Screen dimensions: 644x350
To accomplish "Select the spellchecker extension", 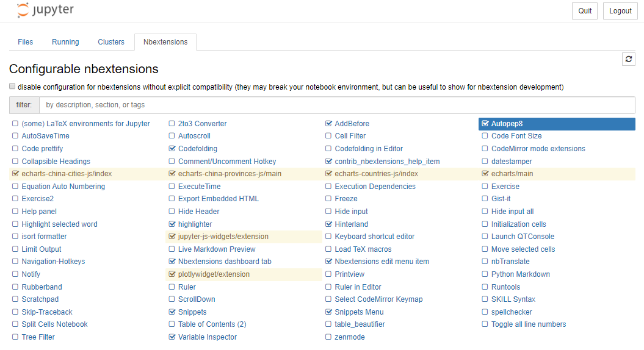I will click(512, 312).
